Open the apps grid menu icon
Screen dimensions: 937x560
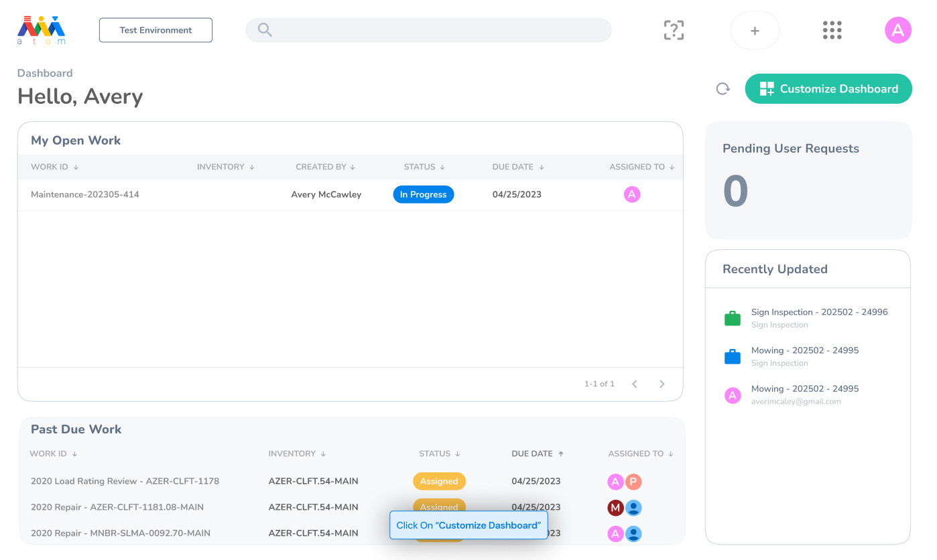[832, 30]
